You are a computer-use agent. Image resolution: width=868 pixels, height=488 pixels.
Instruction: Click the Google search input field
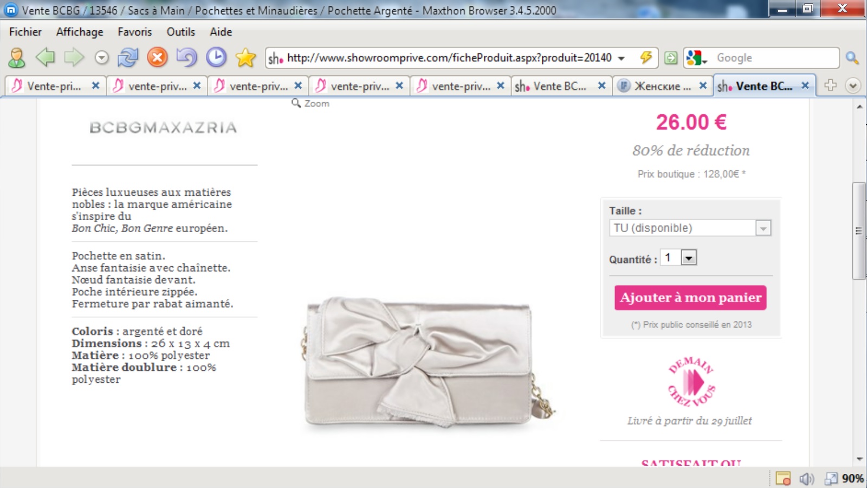pos(775,57)
